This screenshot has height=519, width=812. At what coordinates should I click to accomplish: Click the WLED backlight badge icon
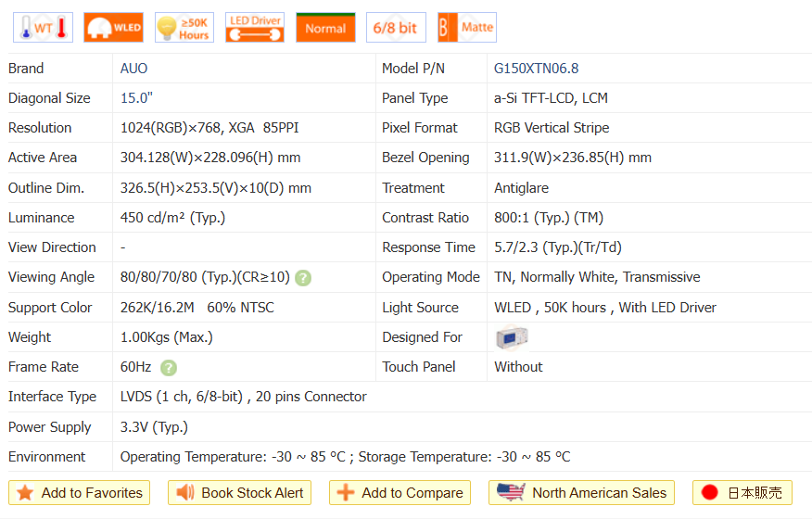113,28
